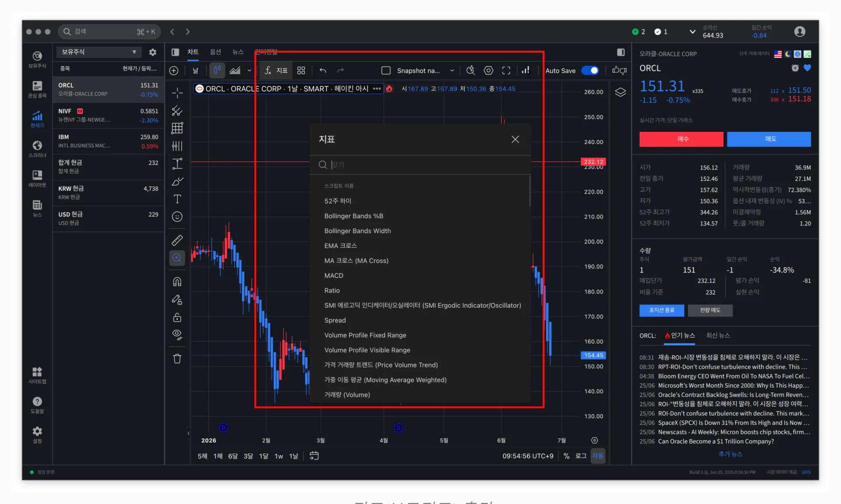Expand the chart style chevron dropdown
The height and width of the screenshot is (504, 841).
pos(249,70)
